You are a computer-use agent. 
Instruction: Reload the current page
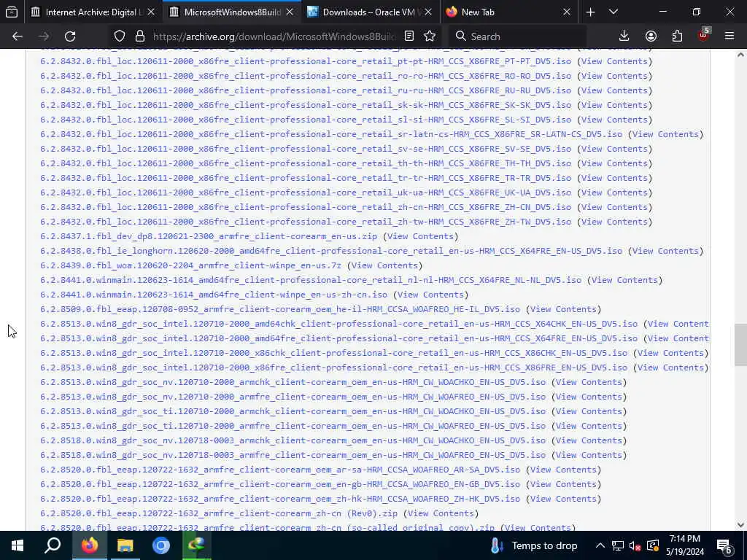pos(70,36)
